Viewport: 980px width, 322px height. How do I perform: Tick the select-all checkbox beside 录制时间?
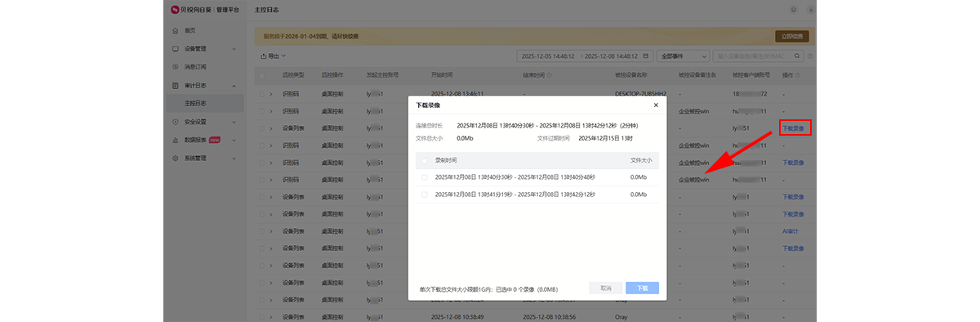click(x=425, y=160)
